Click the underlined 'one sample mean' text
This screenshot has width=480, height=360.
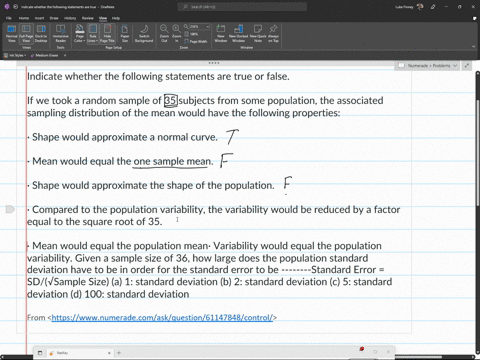click(x=172, y=161)
